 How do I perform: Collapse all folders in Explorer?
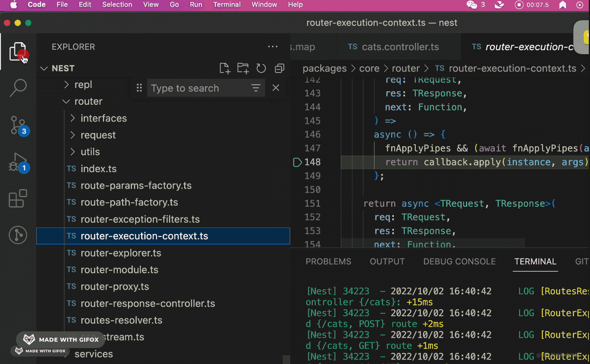click(279, 68)
